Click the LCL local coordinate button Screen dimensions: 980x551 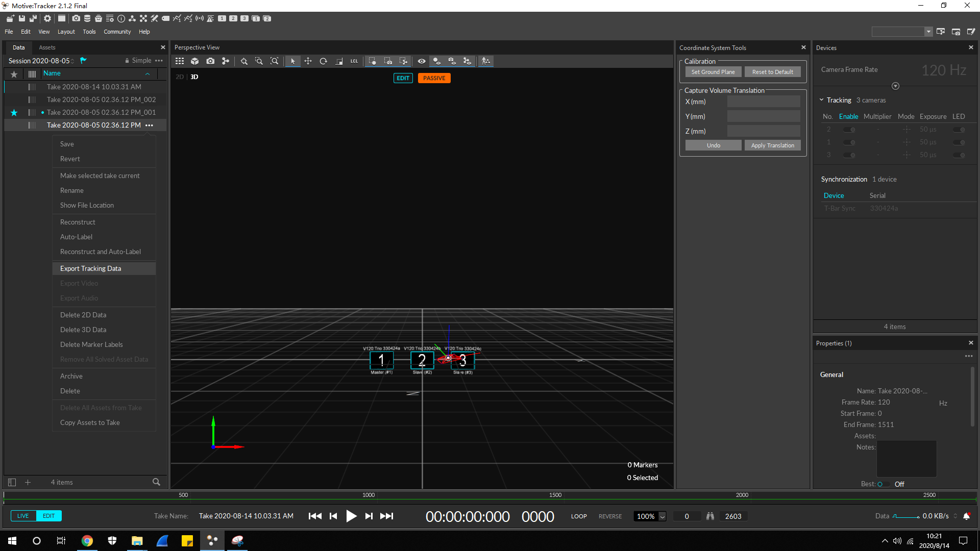click(354, 61)
